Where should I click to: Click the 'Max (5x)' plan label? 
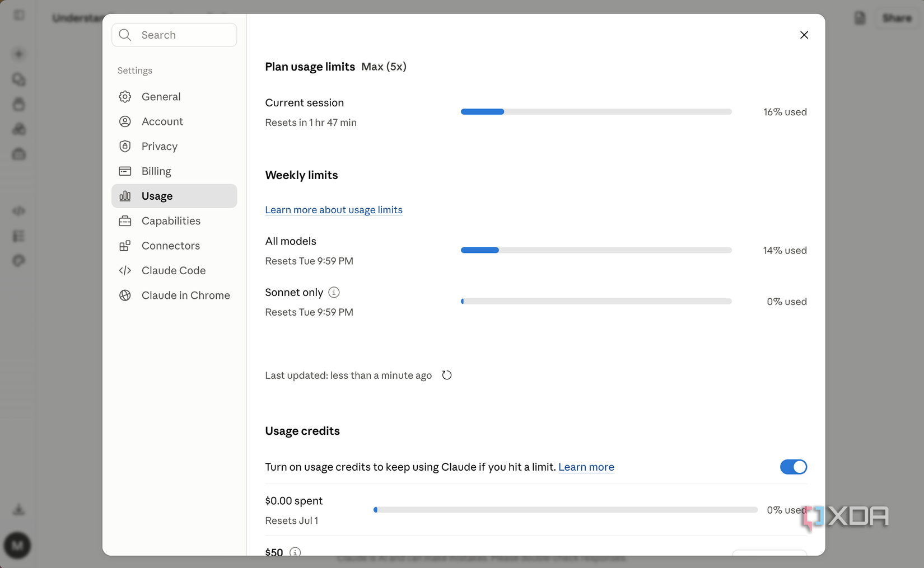pyautogui.click(x=384, y=67)
